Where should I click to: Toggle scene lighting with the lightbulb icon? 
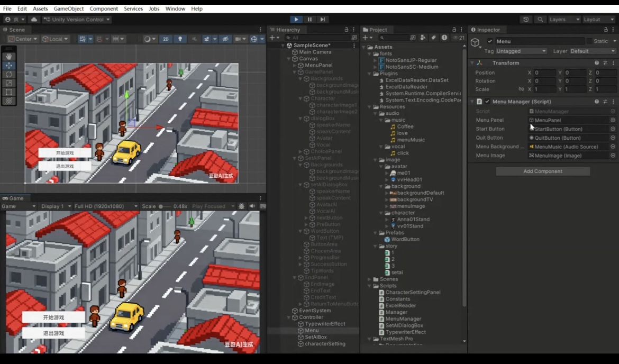180,39
